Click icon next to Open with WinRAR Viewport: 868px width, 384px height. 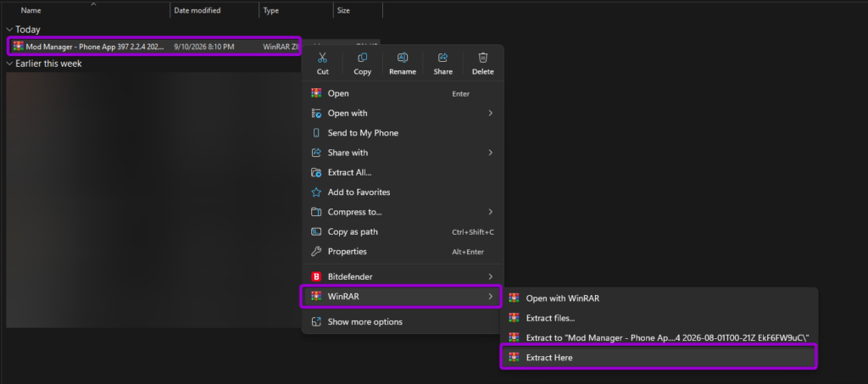click(x=515, y=298)
